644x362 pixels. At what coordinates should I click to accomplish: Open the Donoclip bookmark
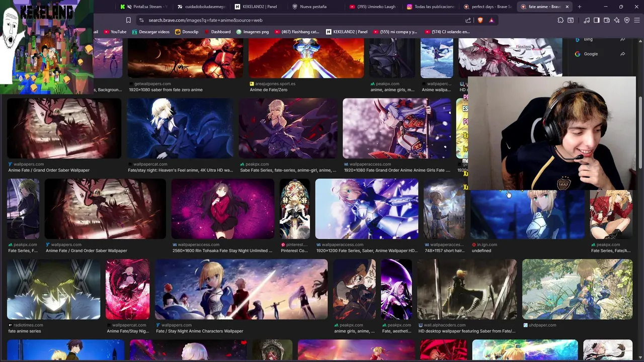click(x=187, y=32)
